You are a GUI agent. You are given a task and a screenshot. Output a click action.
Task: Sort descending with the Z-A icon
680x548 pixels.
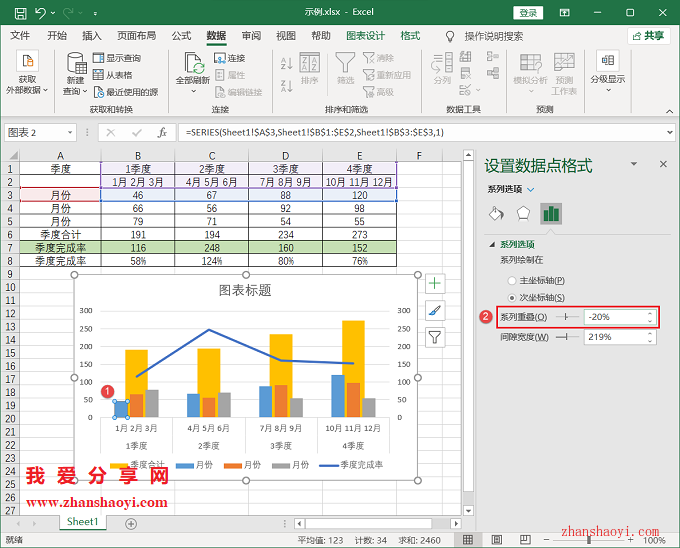(x=287, y=86)
